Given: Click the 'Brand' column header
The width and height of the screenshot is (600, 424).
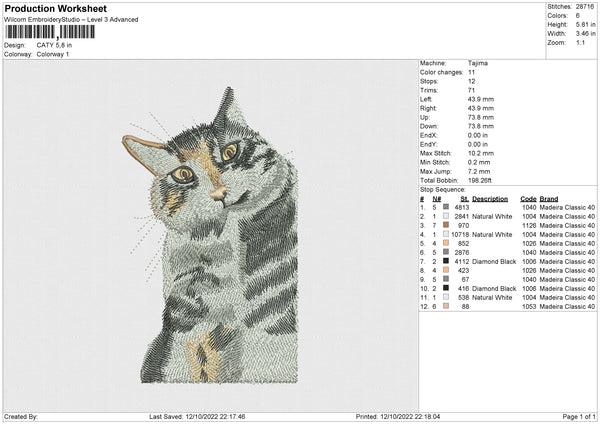Looking at the screenshot, I should pos(549,199).
